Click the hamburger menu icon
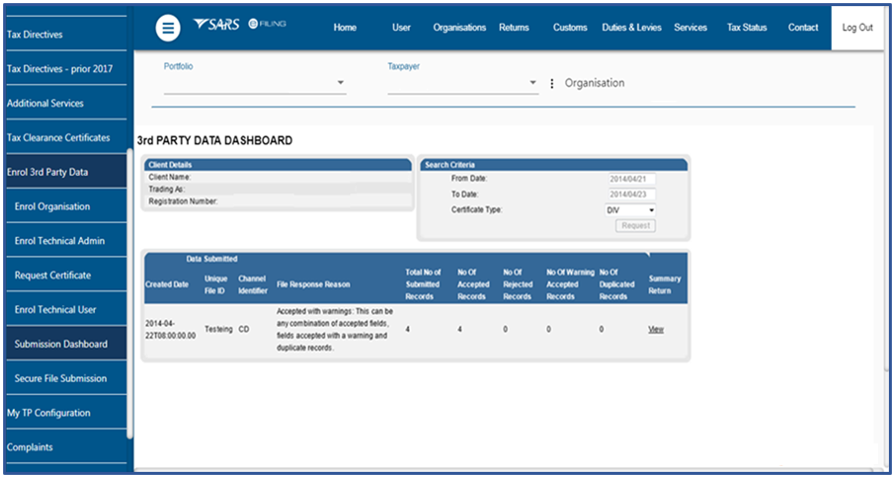Viewport: 894px width, 477px height. (x=168, y=28)
